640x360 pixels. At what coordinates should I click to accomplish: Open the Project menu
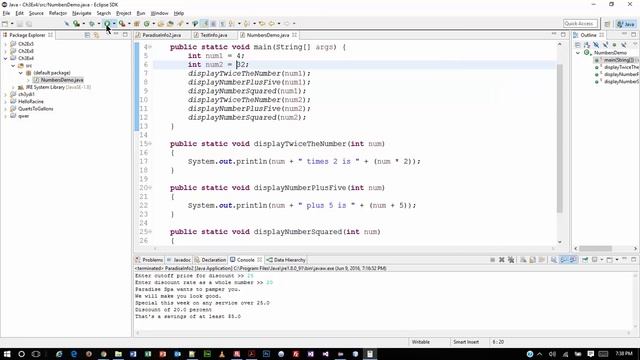pos(124,13)
